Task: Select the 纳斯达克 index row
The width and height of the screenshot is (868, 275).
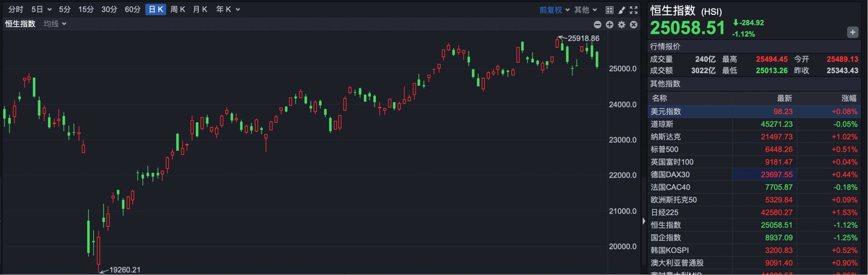Action: point(754,137)
